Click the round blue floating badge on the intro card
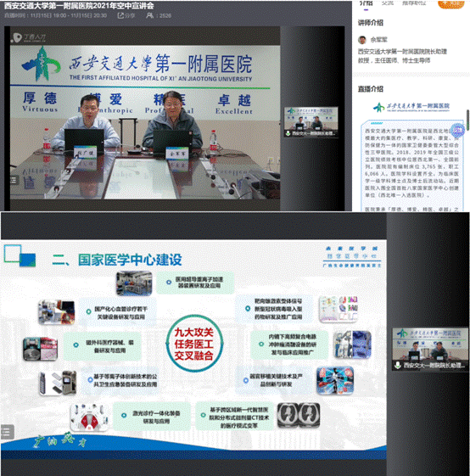This screenshot has width=470, height=476. click(457, 130)
